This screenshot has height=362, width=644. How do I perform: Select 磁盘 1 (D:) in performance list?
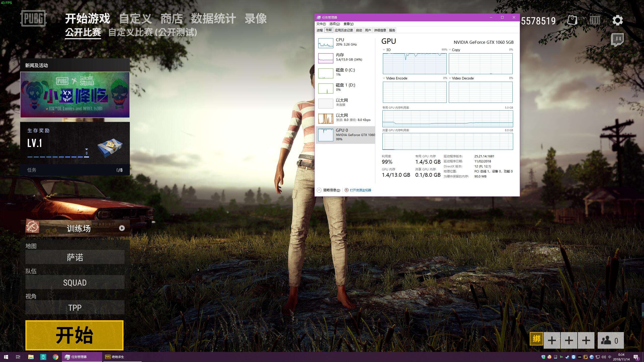345,88
